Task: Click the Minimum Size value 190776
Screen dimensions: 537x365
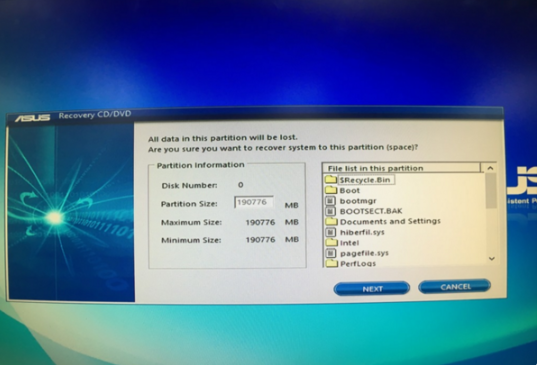Action: coord(260,239)
